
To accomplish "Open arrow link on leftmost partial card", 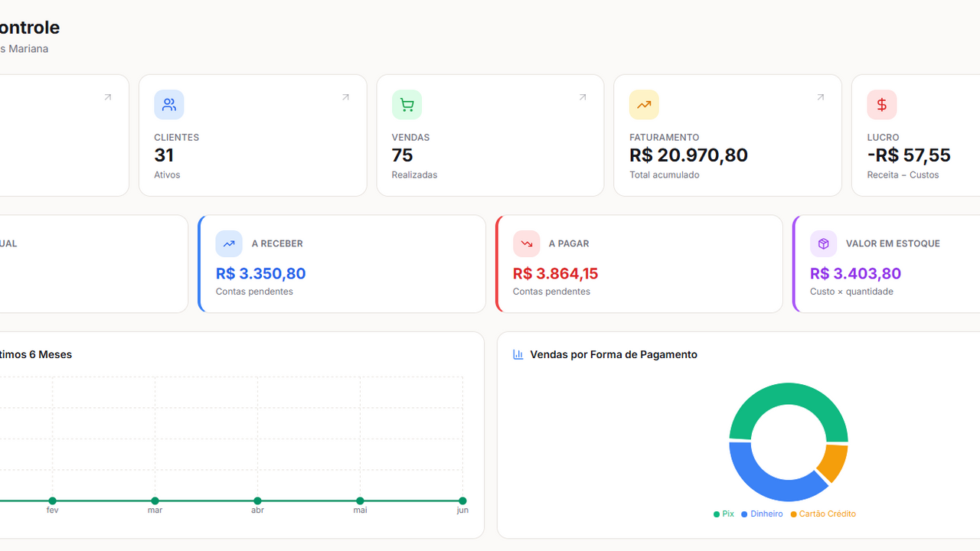I will 108,97.
